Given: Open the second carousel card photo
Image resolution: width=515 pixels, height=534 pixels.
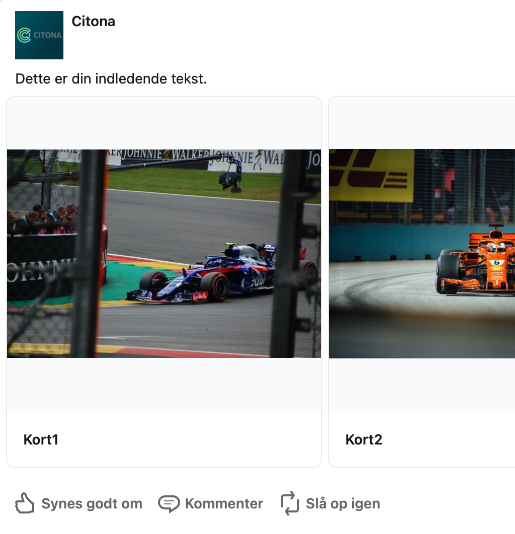Looking at the screenshot, I should coord(422,253).
